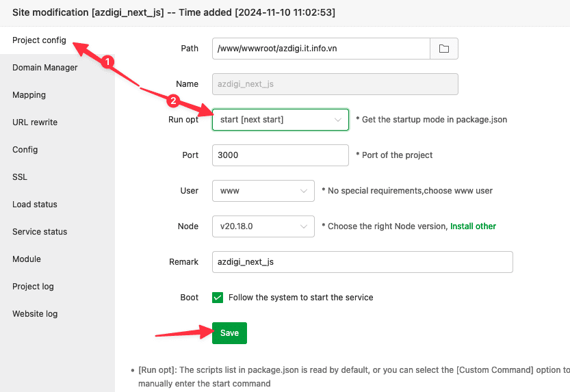The image size is (570, 392).
Task: Switch to the Module tab
Action: click(x=27, y=259)
